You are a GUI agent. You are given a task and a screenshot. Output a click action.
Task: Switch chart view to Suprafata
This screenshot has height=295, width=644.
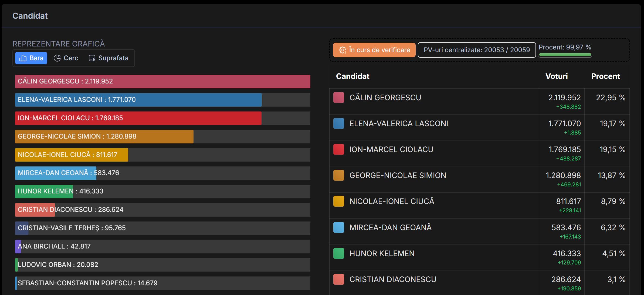point(109,58)
